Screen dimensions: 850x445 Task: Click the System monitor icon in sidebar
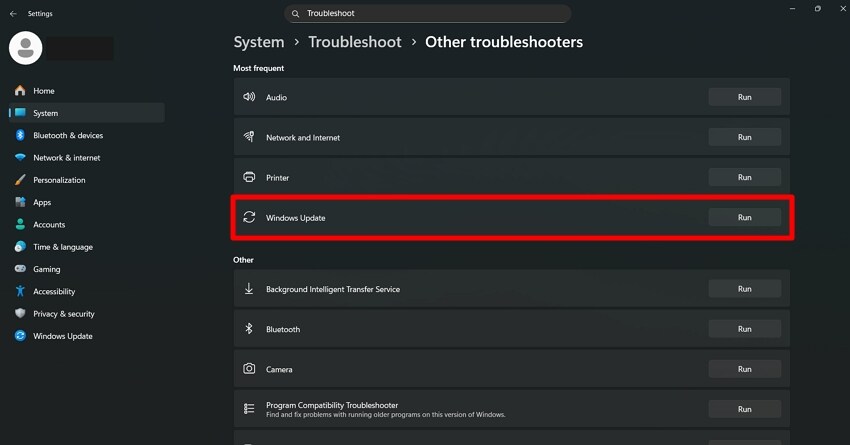20,113
